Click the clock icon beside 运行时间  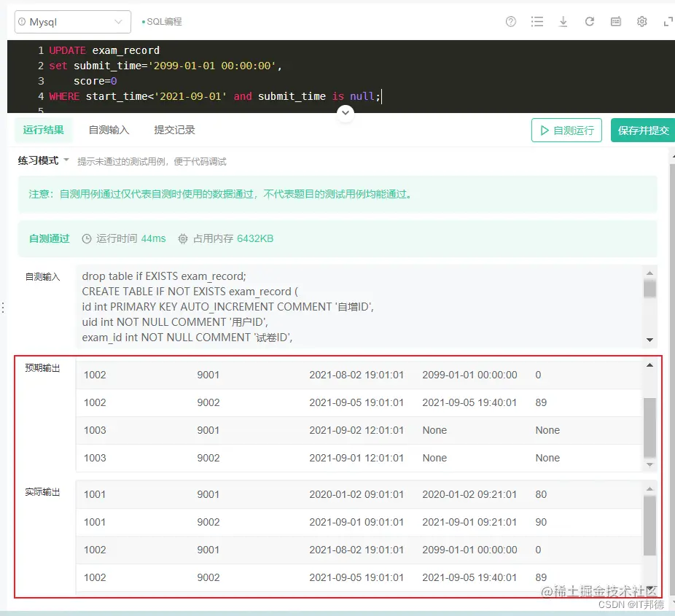87,239
